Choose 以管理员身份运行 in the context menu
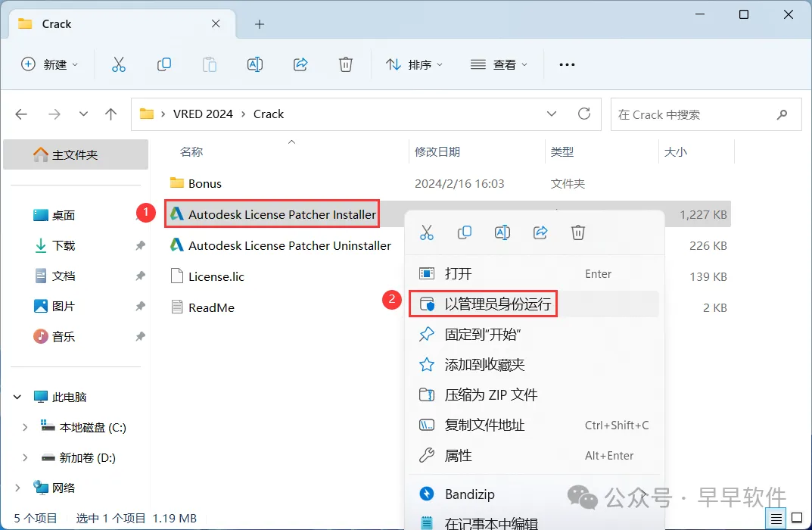The image size is (812, 530). [534, 304]
